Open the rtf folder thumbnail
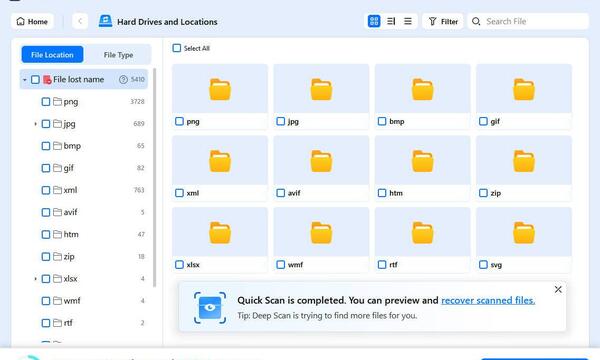The height and width of the screenshot is (360, 600). coord(422,232)
